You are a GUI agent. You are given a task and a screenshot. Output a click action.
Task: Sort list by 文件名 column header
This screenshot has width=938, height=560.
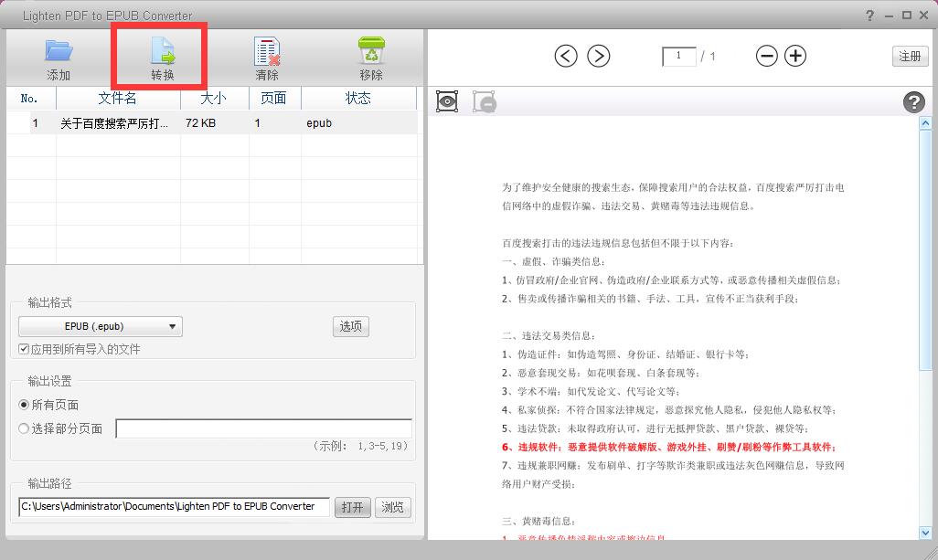(x=118, y=98)
